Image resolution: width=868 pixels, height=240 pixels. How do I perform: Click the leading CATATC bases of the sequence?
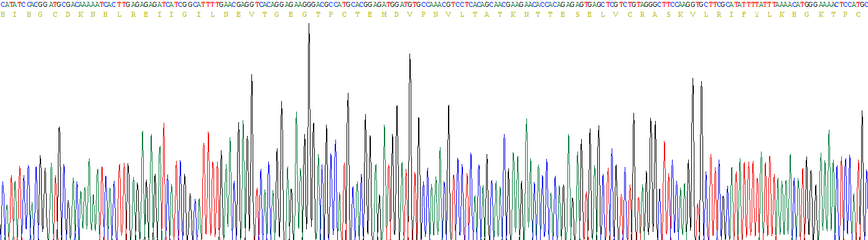pos(12,4)
